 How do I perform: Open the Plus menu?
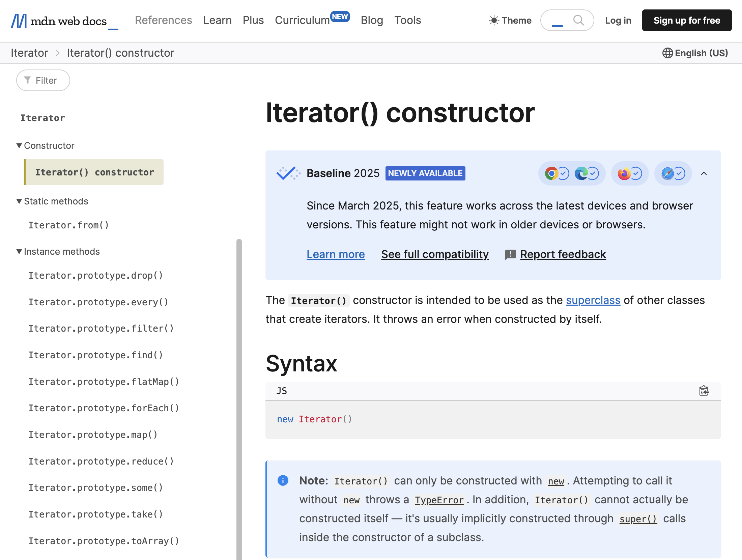[253, 20]
